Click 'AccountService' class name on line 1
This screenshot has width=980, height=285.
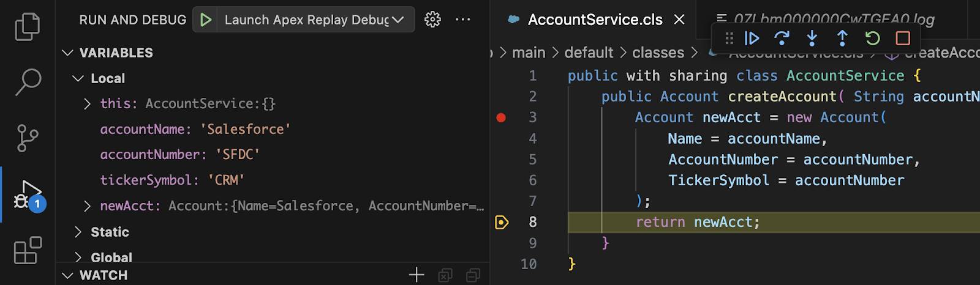[x=845, y=76]
